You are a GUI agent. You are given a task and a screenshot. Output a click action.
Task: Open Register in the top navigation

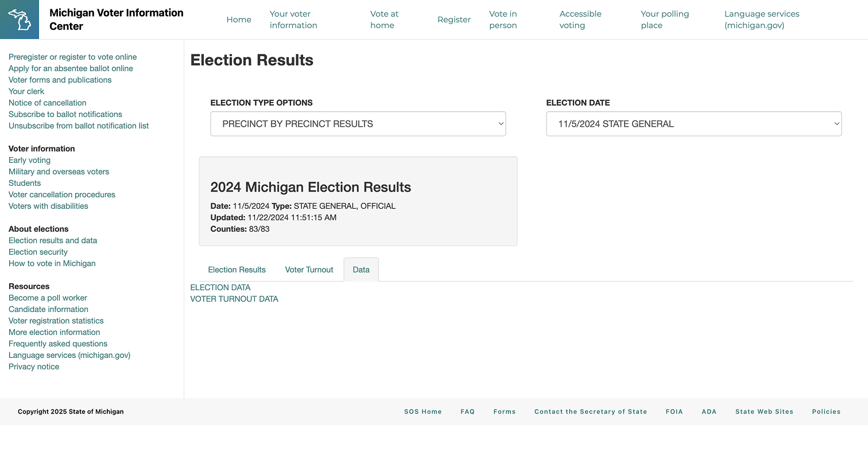pos(454,19)
